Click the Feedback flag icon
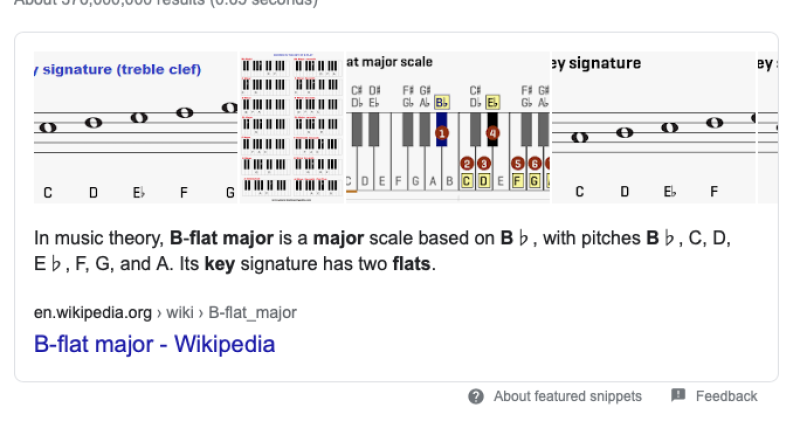The height and width of the screenshot is (421, 800). [x=678, y=396]
